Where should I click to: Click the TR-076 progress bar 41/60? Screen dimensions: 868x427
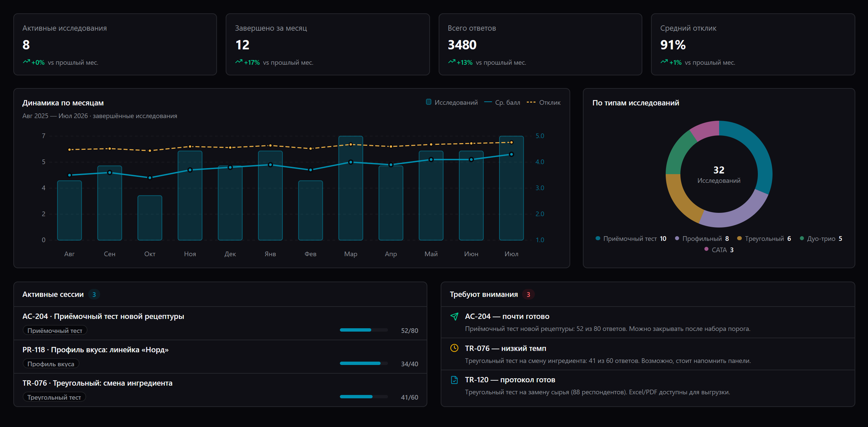(364, 397)
